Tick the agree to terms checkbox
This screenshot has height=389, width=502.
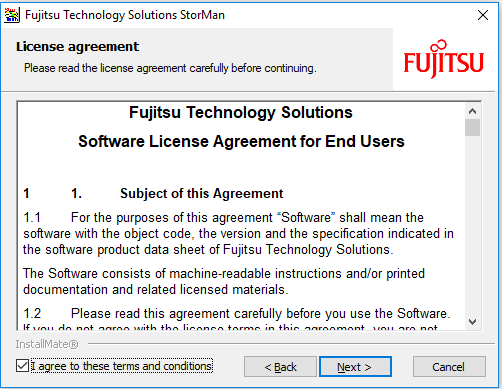22,366
